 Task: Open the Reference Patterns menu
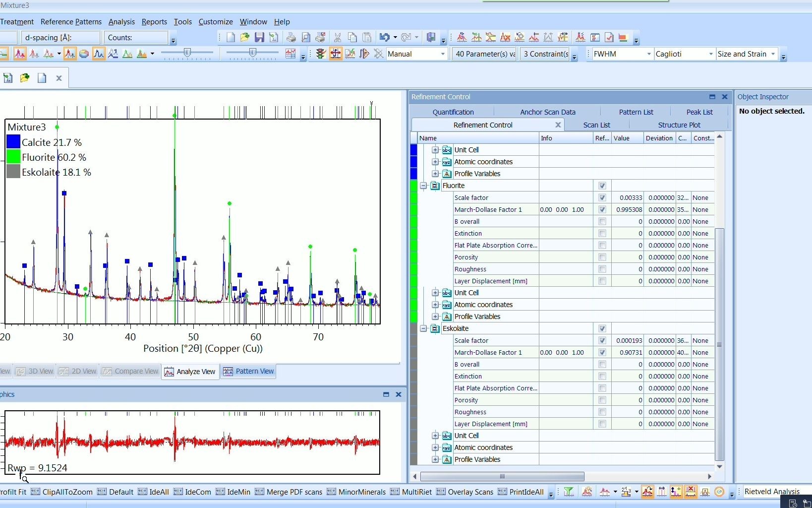point(71,22)
